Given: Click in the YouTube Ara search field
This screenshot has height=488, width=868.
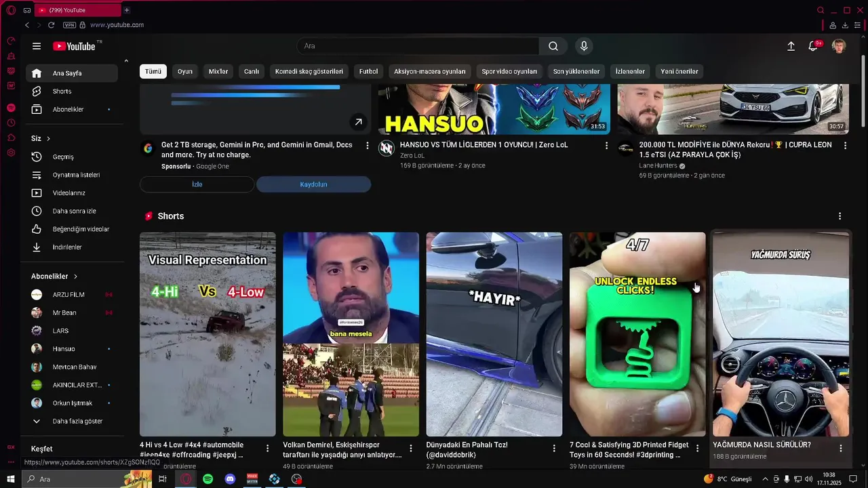Looking at the screenshot, I should coord(418,46).
